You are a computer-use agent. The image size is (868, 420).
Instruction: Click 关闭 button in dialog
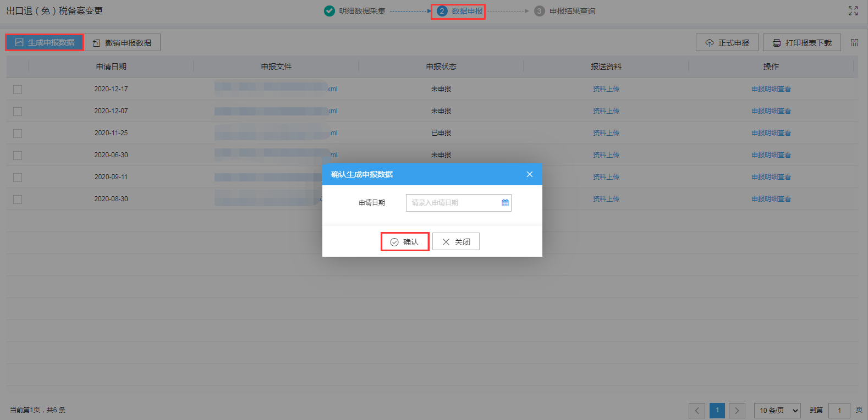pos(456,242)
